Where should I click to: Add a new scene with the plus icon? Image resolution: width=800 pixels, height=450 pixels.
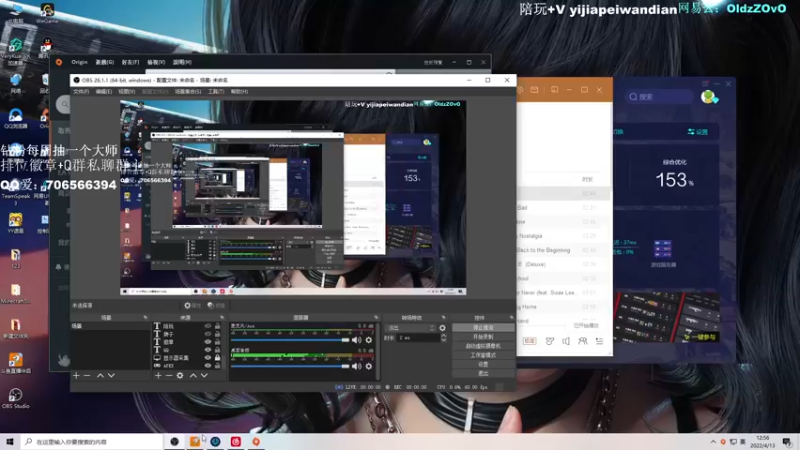pos(76,376)
